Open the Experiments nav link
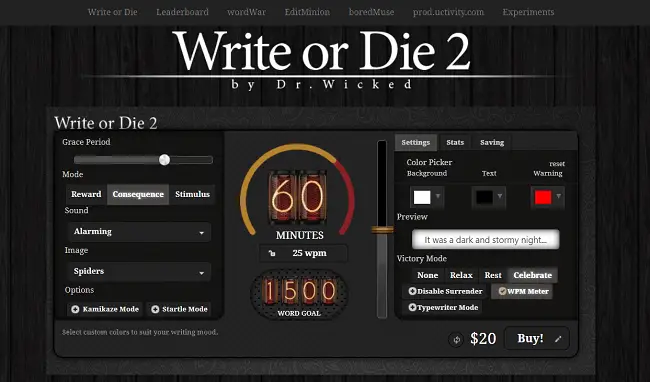Image resolution: width=650 pixels, height=382 pixels. point(528,12)
